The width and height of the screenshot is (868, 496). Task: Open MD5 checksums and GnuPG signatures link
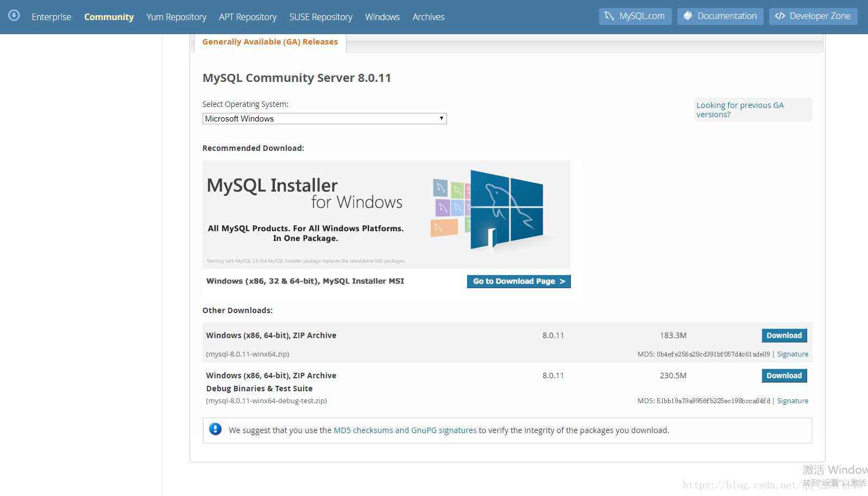point(405,430)
